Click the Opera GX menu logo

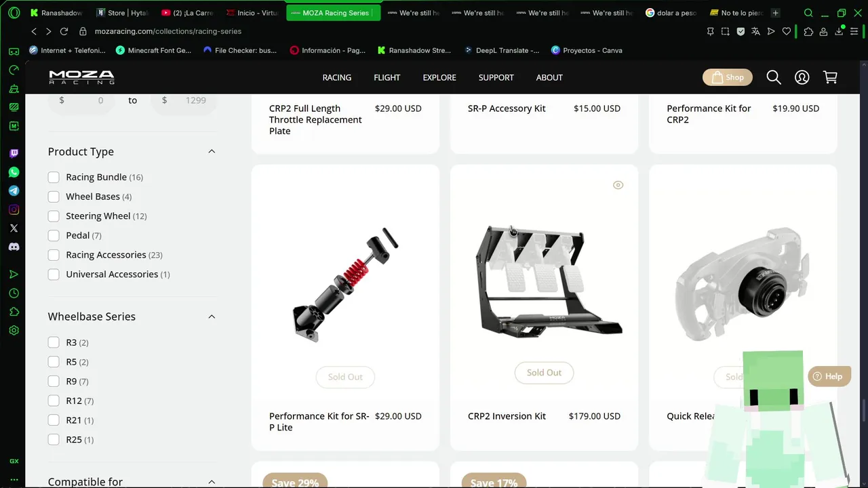(x=14, y=13)
